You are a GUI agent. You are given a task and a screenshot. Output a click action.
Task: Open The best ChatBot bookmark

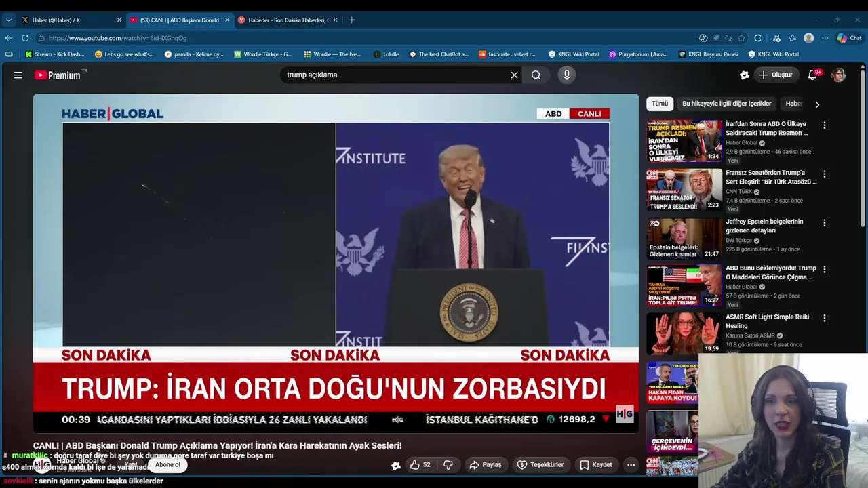point(439,54)
